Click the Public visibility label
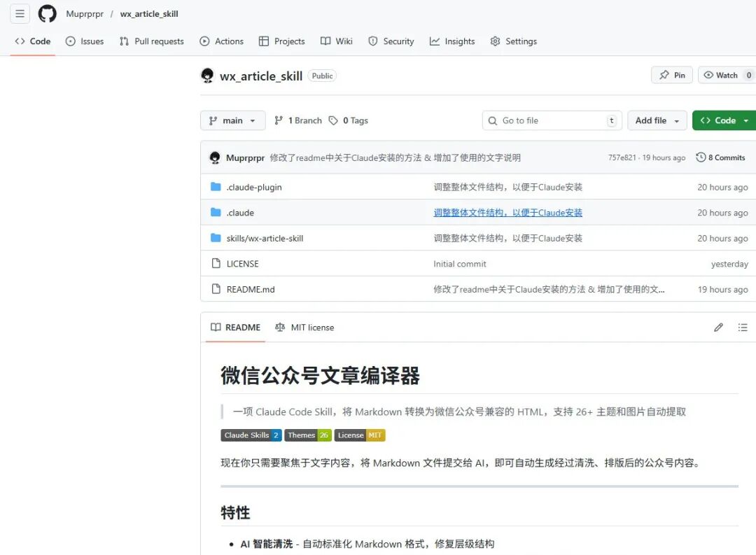756x555 pixels. pyautogui.click(x=322, y=76)
